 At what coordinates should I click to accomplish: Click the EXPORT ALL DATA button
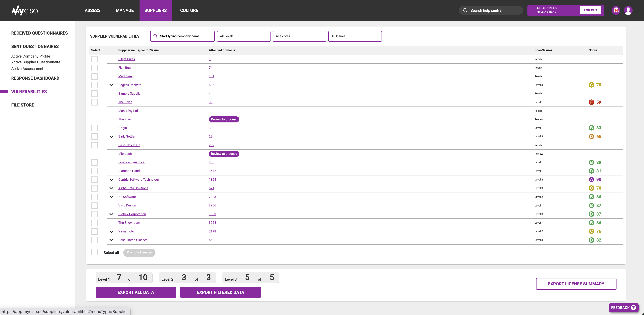click(136, 292)
